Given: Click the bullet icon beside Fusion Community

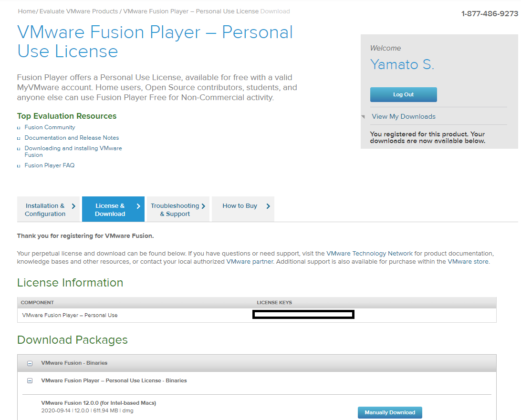Looking at the screenshot, I should (x=19, y=128).
